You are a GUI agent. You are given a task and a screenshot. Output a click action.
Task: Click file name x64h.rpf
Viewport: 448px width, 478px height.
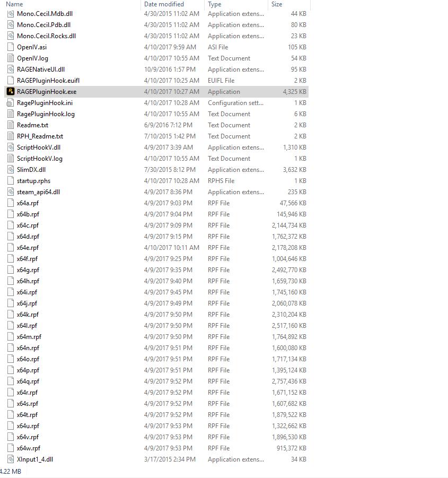pos(28,281)
